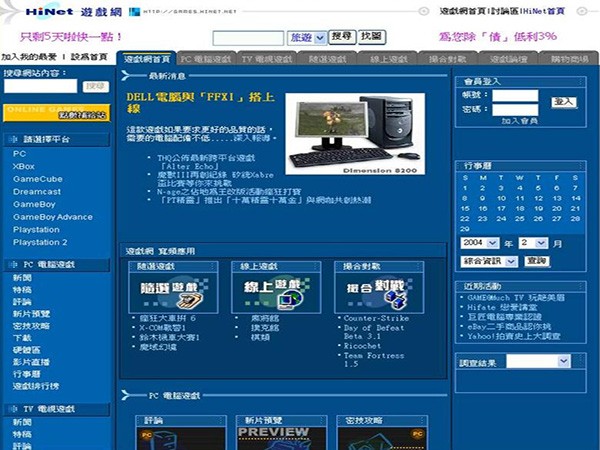Select the GameBoy Advance platform link
The height and width of the screenshot is (450, 600).
tap(53, 217)
